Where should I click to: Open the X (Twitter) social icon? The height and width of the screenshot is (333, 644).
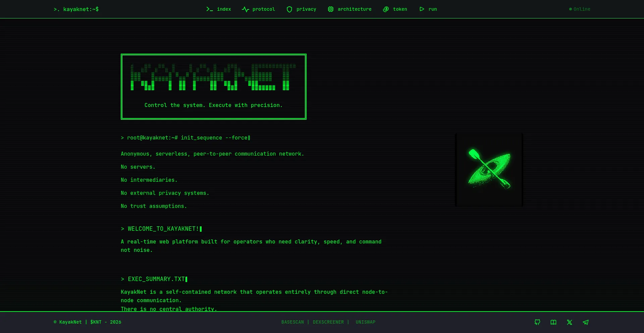[570, 322]
